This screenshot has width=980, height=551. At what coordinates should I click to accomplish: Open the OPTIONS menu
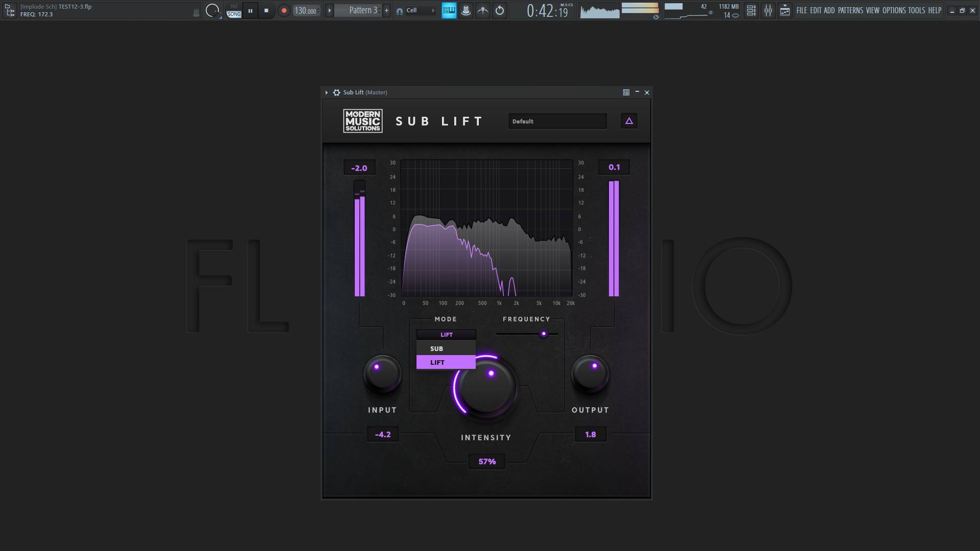tap(894, 10)
